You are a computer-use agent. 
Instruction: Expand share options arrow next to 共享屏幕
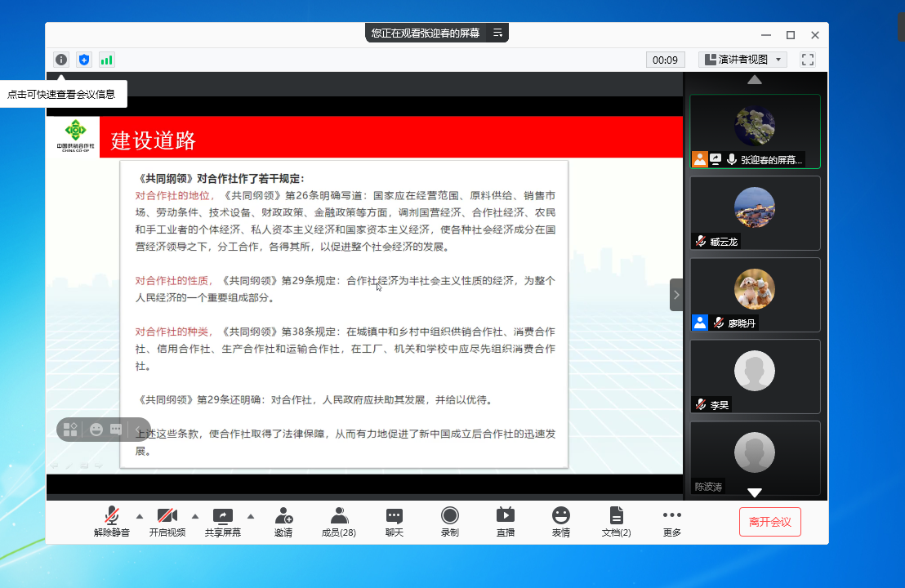(251, 516)
